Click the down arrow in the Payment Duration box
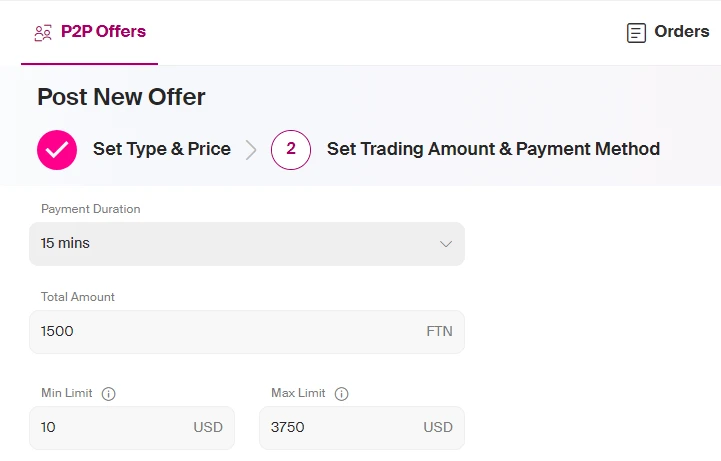This screenshot has height=461, width=721. pos(446,244)
